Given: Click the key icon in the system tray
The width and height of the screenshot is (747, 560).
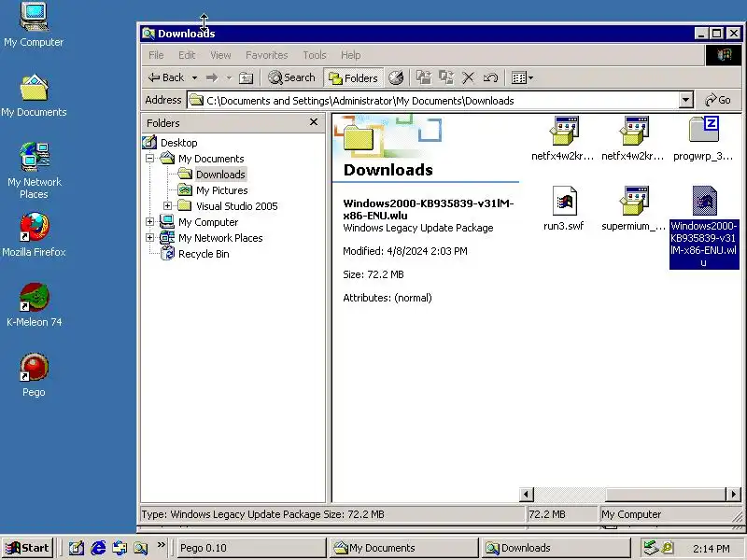Looking at the screenshot, I should click(x=668, y=548).
